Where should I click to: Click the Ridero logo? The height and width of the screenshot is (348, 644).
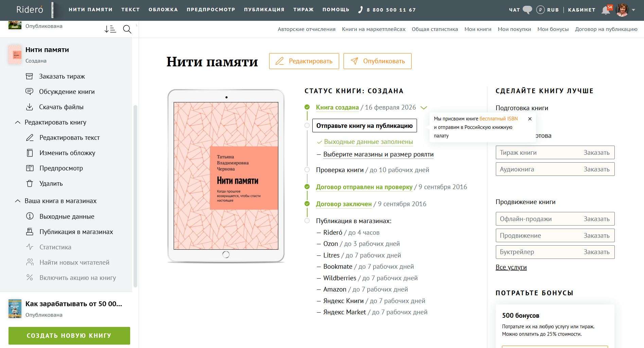pyautogui.click(x=30, y=10)
